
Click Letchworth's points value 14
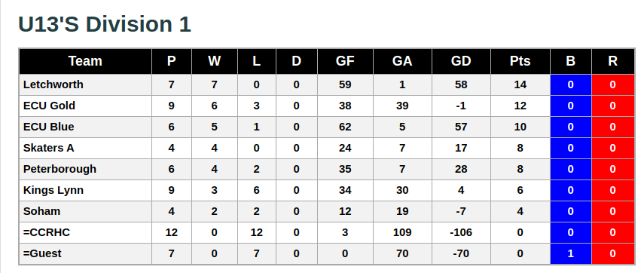click(520, 84)
